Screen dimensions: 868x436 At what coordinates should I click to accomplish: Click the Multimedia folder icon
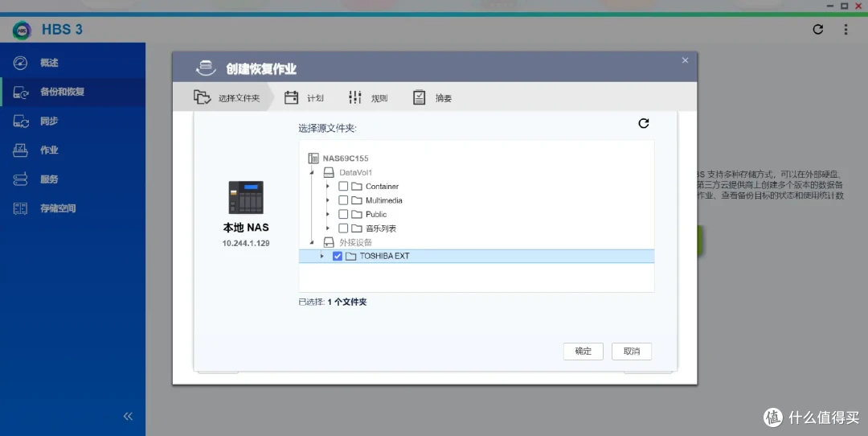357,200
